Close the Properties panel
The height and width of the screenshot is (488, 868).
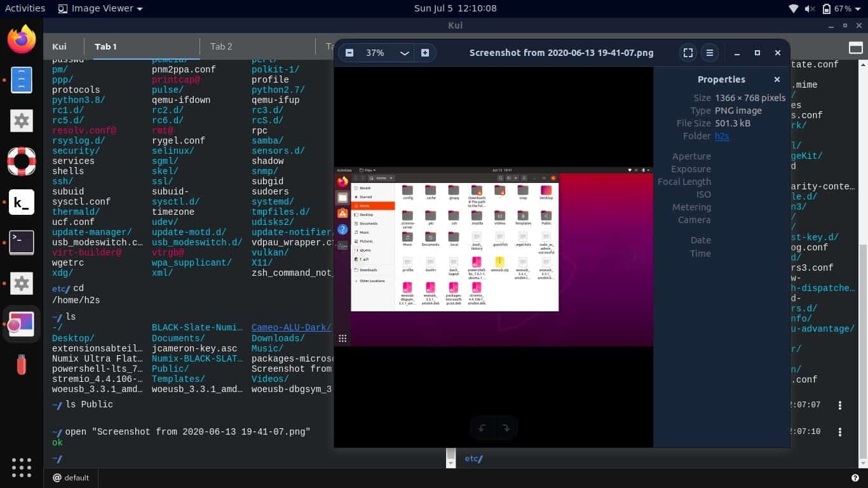point(776,79)
